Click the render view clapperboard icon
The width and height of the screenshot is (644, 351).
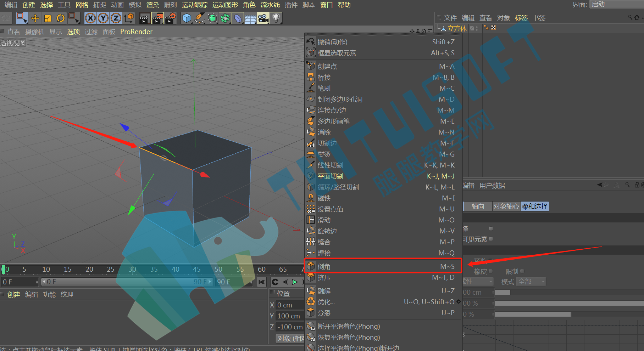point(144,18)
